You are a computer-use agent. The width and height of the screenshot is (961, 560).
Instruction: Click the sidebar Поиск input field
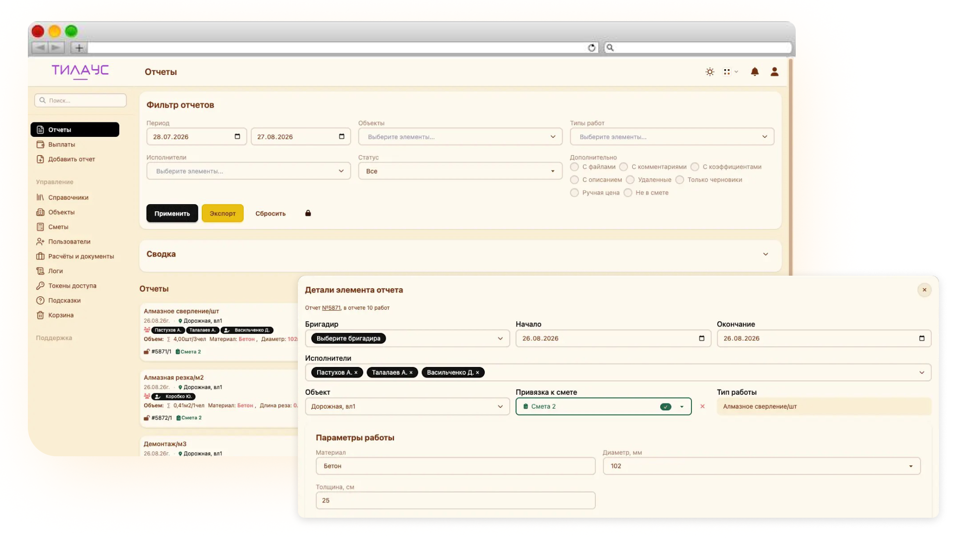point(80,100)
